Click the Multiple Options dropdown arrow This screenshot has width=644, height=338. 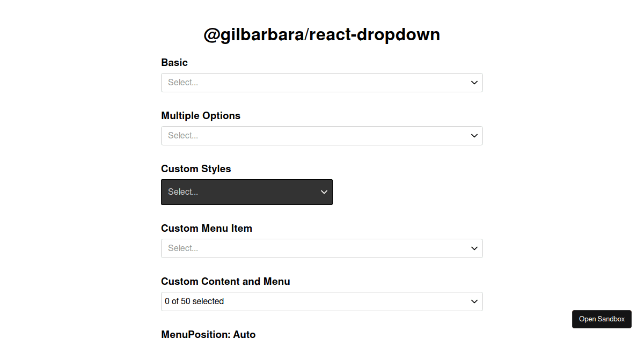coord(474,135)
